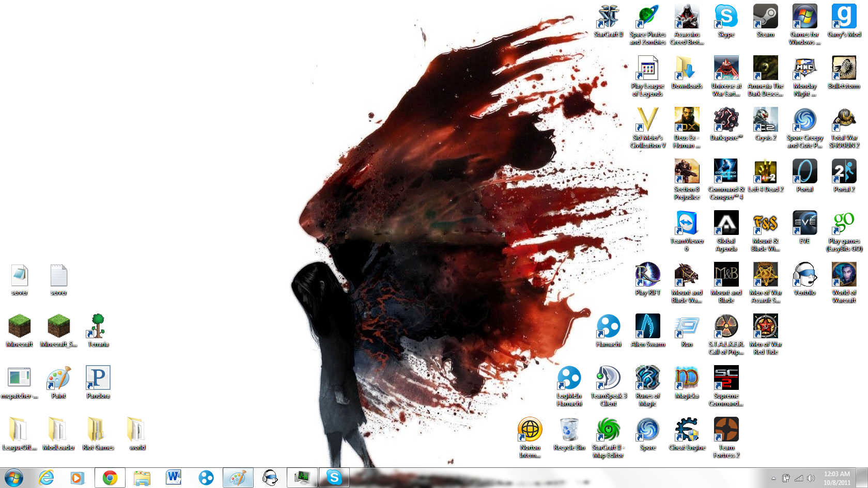Image resolution: width=868 pixels, height=488 pixels.
Task: Launch S.T.A.L.K.E.R. Call of Pripyat
Action: (726, 335)
